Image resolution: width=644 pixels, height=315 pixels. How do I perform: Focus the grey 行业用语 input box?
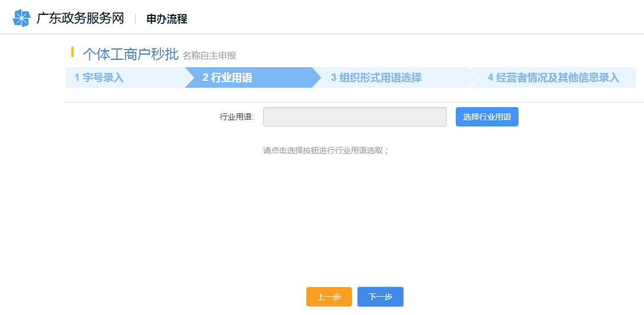(x=354, y=117)
